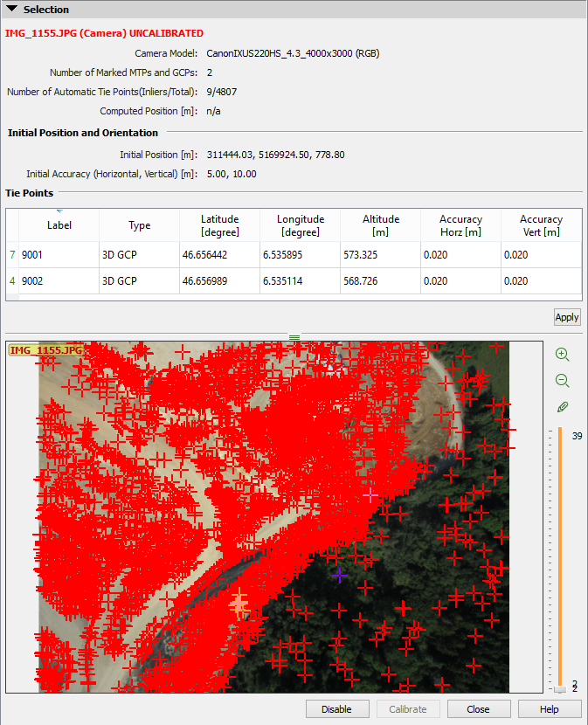Click the zoom in magnifier icon
The image size is (588, 725).
coord(562,355)
